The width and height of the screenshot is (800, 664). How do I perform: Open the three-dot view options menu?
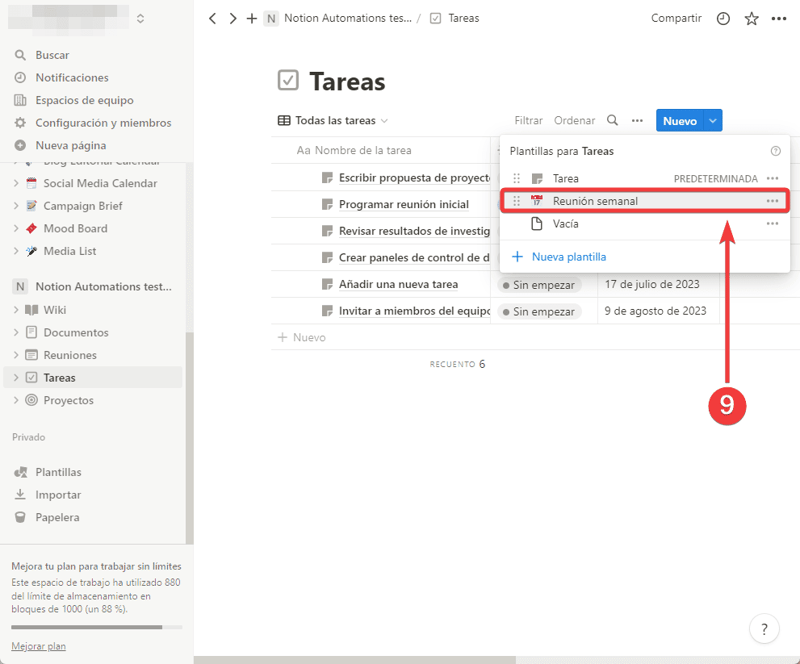point(637,121)
